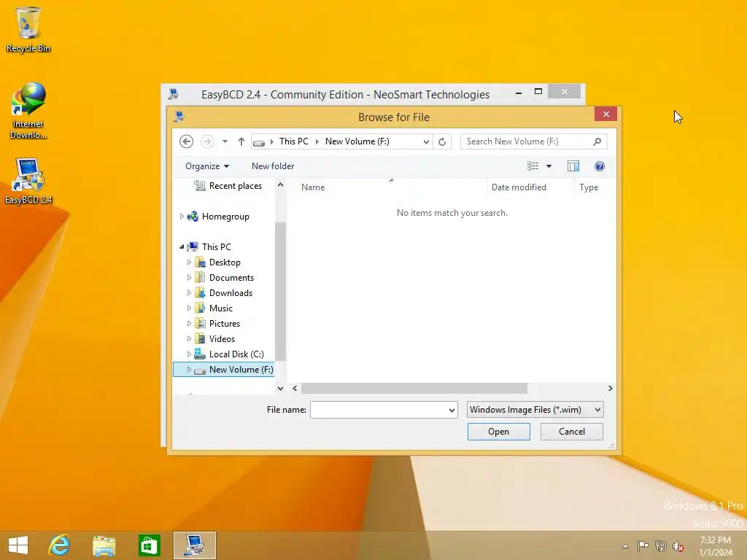Click the muted volume tray icon
Screen dimensions: 747x560
[x=678, y=546]
